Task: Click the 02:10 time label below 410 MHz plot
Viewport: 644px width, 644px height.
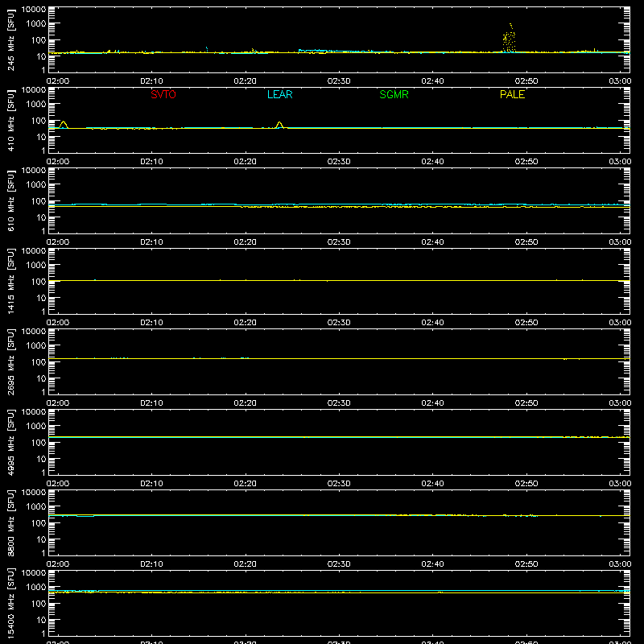Action: pyautogui.click(x=151, y=162)
